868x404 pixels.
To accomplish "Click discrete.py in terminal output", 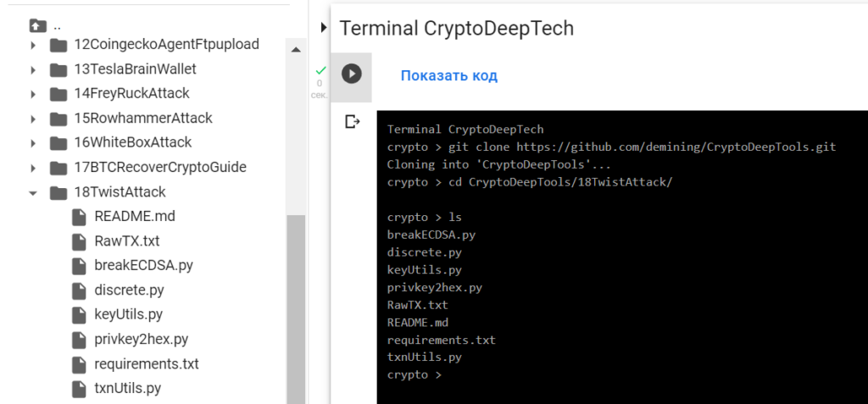I will [x=424, y=252].
